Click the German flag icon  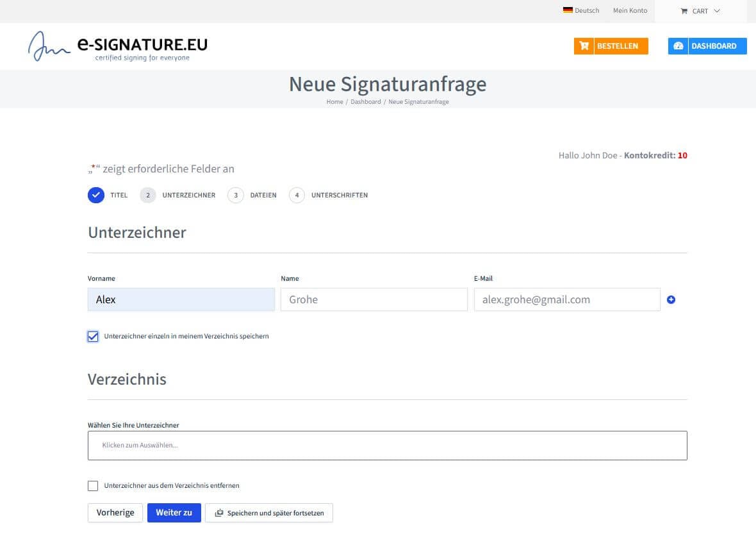[568, 10]
